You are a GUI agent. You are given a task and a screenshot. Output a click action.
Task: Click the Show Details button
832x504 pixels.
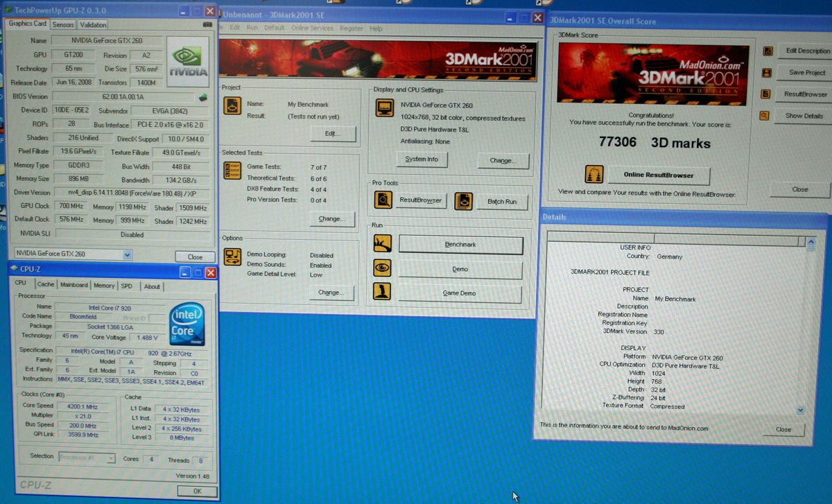pyautogui.click(x=804, y=116)
